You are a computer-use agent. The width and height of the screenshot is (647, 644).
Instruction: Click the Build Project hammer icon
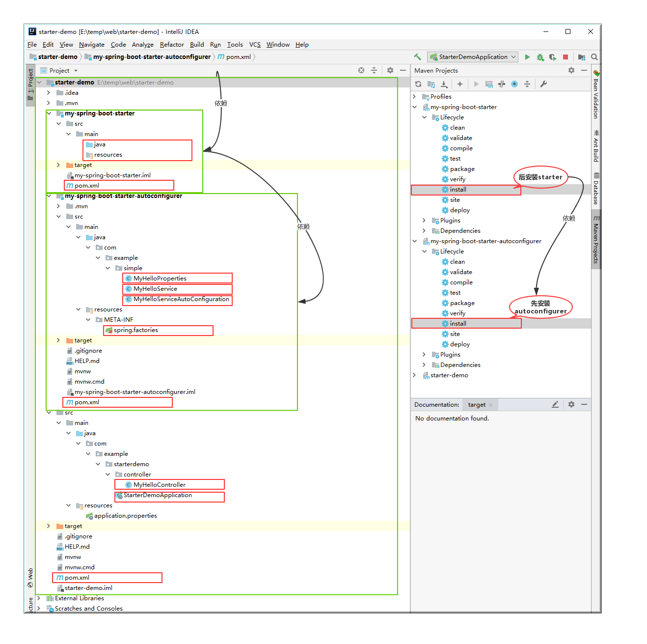[417, 57]
